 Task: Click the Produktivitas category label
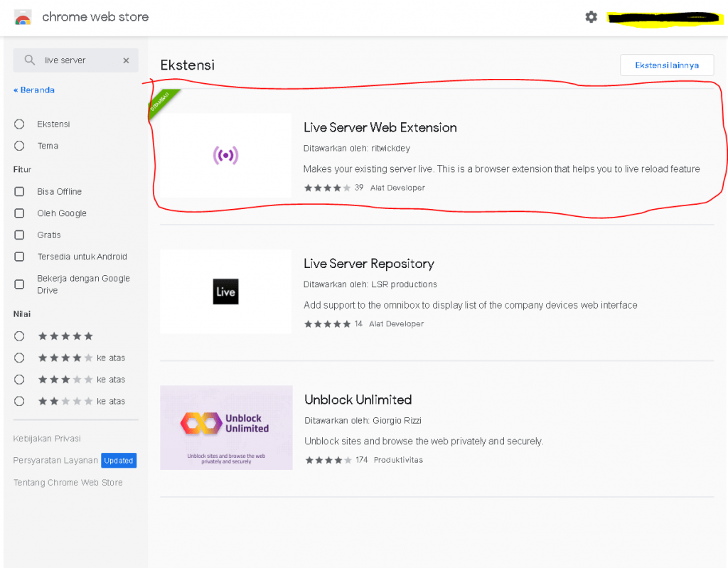point(398,460)
